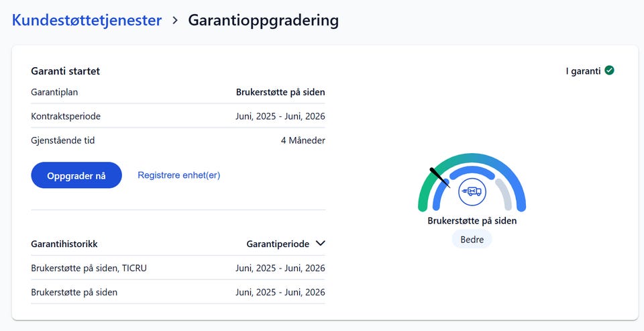Click the breadcrumb chevron separator arrow
This screenshot has height=331, width=644.
tap(175, 20)
